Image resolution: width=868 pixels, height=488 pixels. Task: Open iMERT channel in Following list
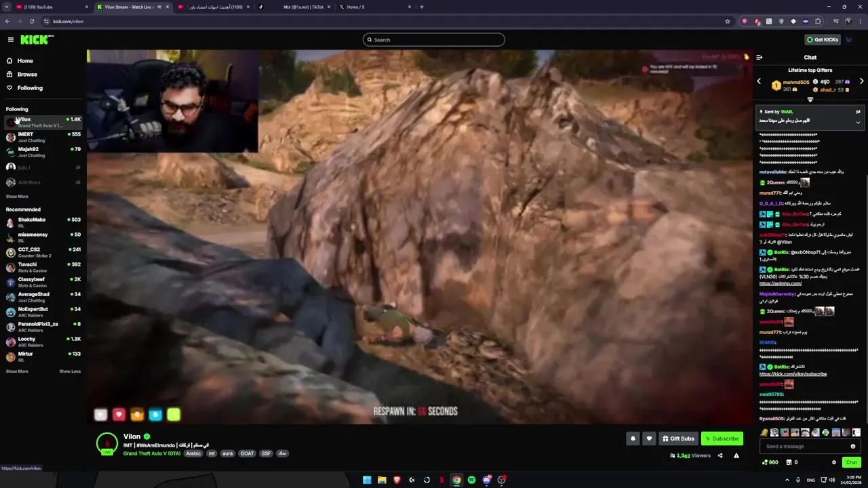point(43,137)
